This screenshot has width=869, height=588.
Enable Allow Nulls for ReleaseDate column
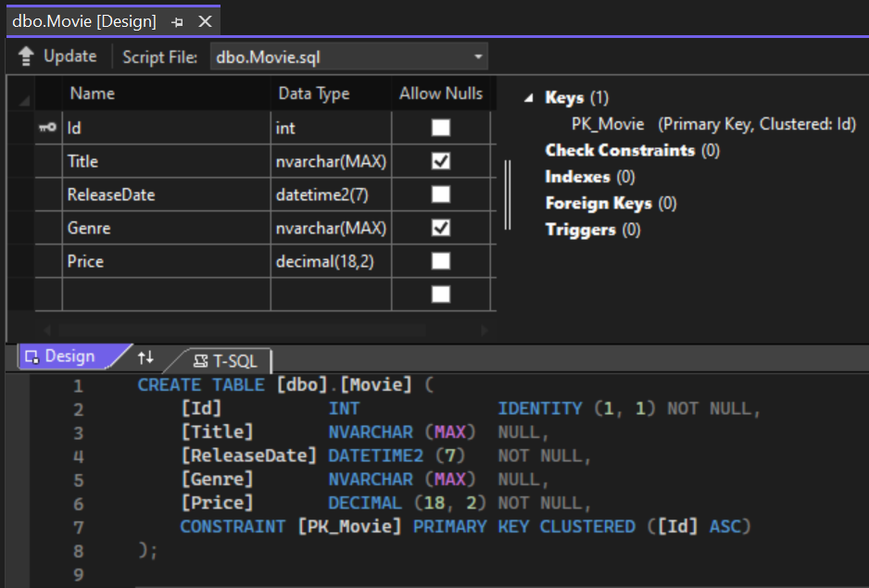click(x=441, y=194)
